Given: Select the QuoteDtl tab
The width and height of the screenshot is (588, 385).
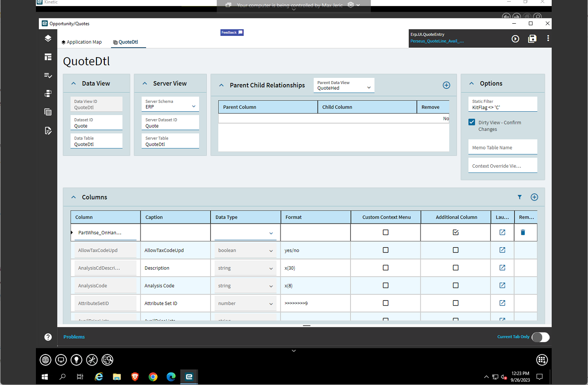Looking at the screenshot, I should 126,42.
